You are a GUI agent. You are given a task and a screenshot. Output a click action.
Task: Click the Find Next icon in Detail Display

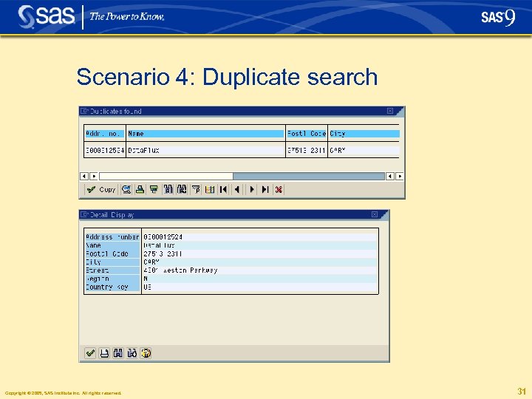132,353
